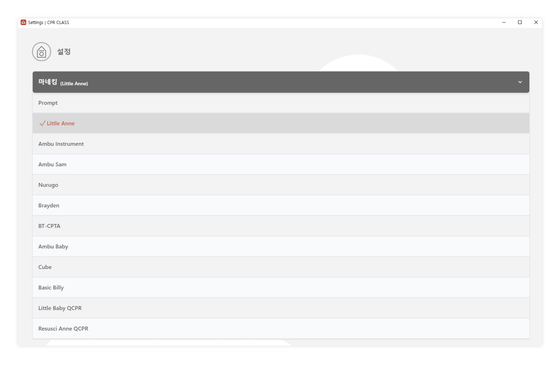Collapse the manikin dropdown chevron
Screen dimensions: 560x392
coord(520,82)
